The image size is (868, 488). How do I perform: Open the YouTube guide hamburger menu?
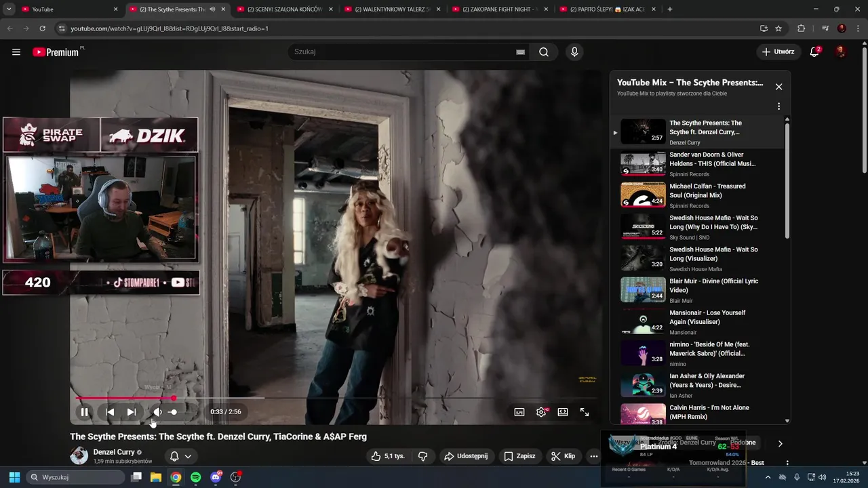click(16, 52)
